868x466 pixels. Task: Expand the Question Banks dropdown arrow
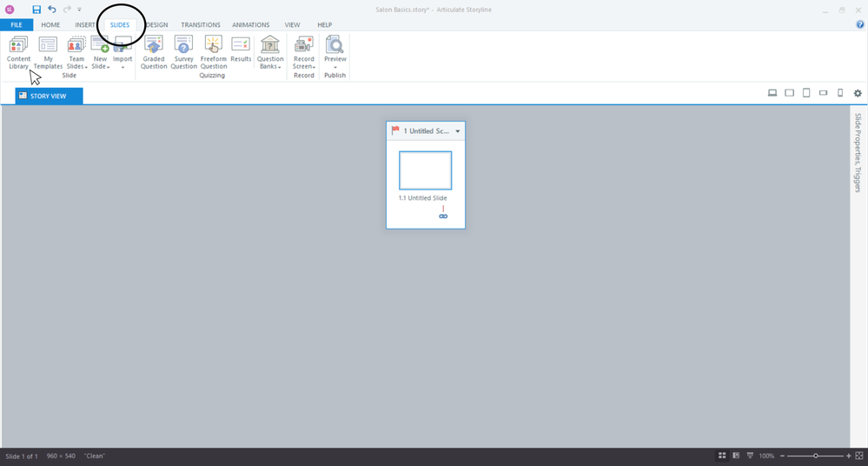pyautogui.click(x=280, y=67)
